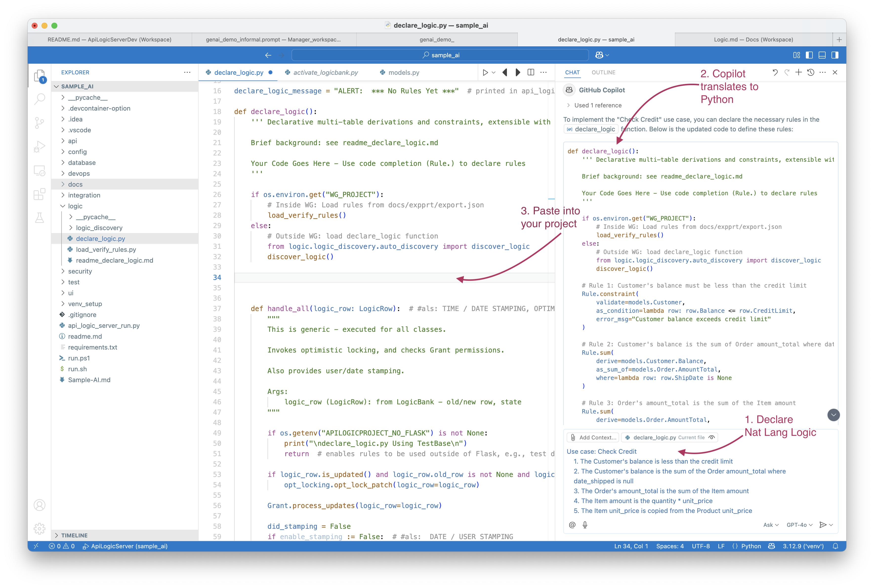Collapse the logic folder
874x588 pixels.
point(125,206)
